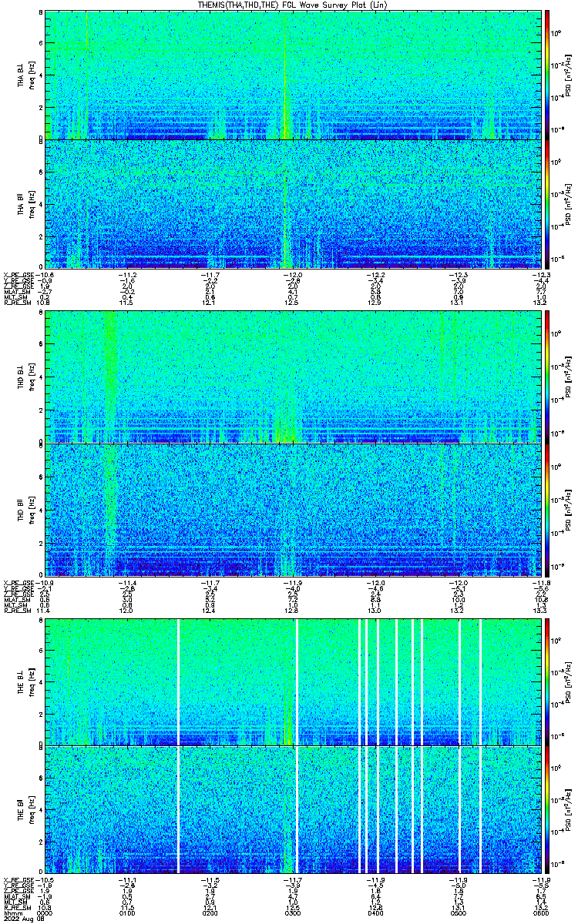Select the THE B-perpendicular spectrogram panel

(292, 681)
